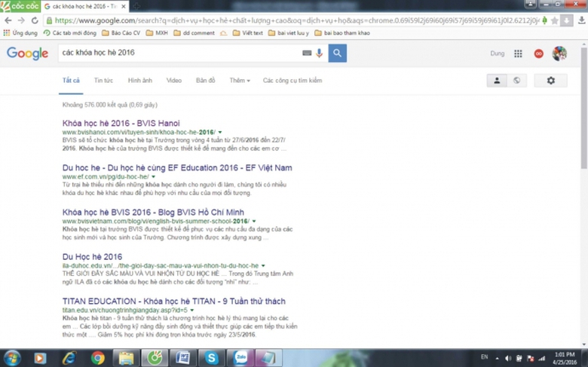The width and height of the screenshot is (588, 367).
Task: Open Google search settings gear
Action: [x=550, y=81]
